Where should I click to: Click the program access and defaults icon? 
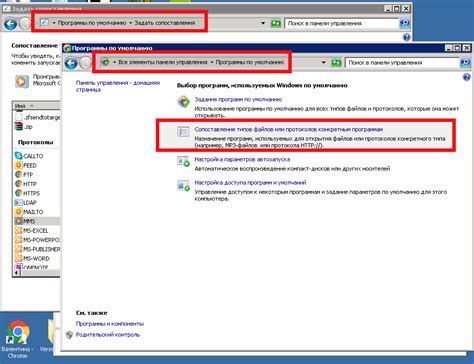183,185
